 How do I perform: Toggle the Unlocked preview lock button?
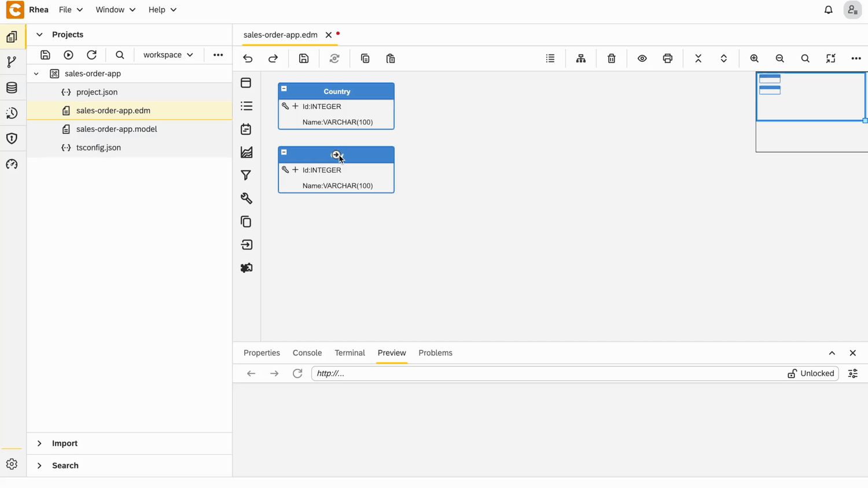point(811,374)
